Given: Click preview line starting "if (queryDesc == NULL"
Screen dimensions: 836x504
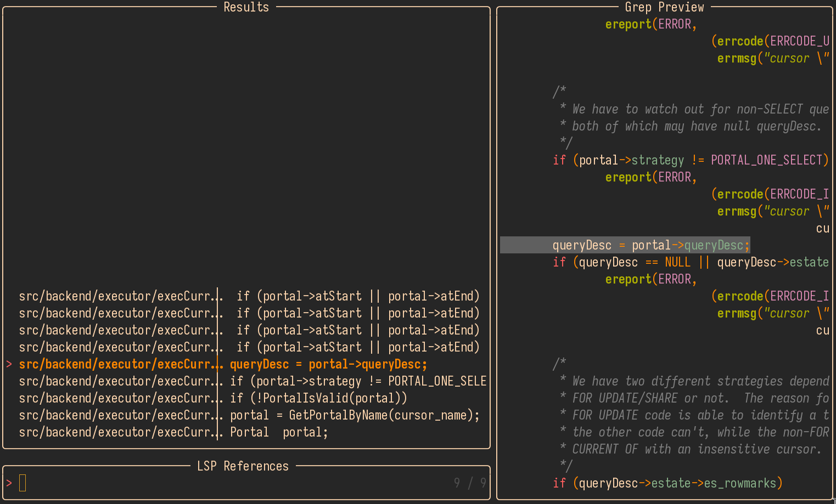Looking at the screenshot, I should coord(690,262).
